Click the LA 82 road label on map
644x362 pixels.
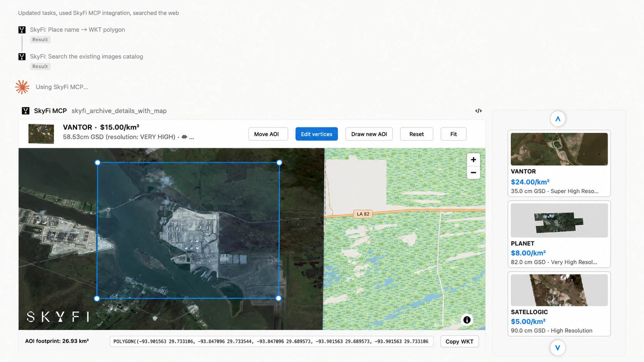363,214
